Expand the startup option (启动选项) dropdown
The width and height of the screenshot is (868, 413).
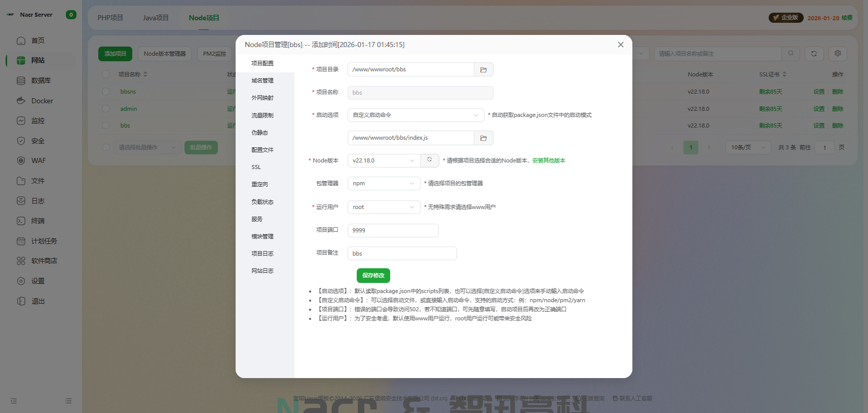pyautogui.click(x=416, y=115)
